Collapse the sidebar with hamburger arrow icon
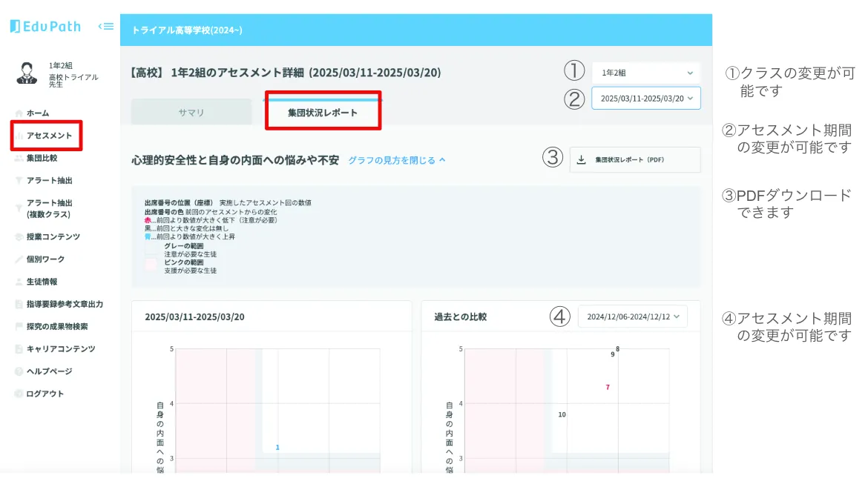This screenshot has height=487, width=868. coord(106,26)
